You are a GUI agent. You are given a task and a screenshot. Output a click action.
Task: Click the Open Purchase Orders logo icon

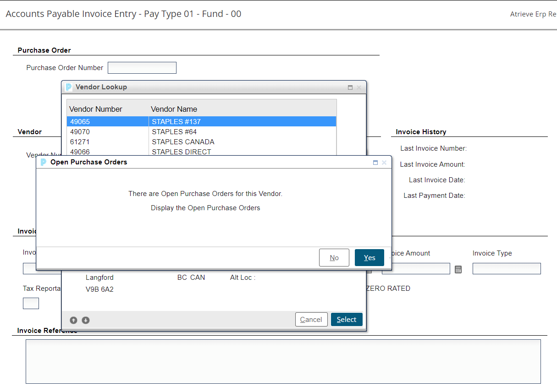[44, 162]
